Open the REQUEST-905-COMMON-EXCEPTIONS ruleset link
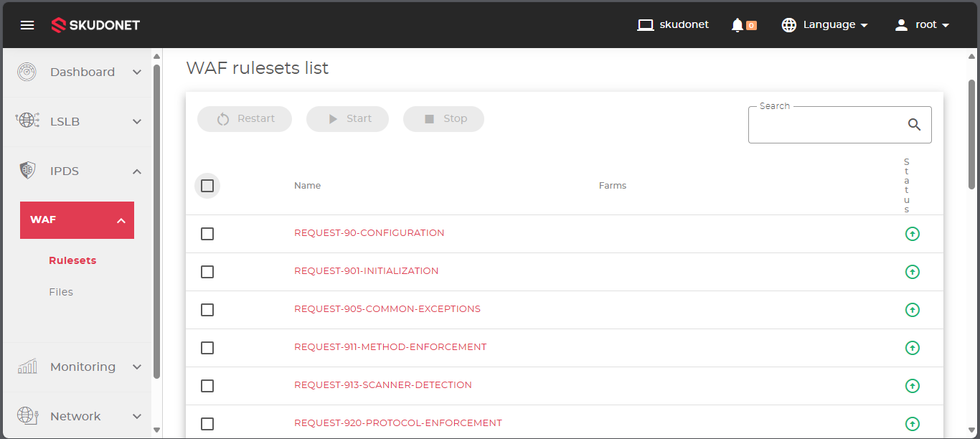The image size is (980, 439). point(387,309)
